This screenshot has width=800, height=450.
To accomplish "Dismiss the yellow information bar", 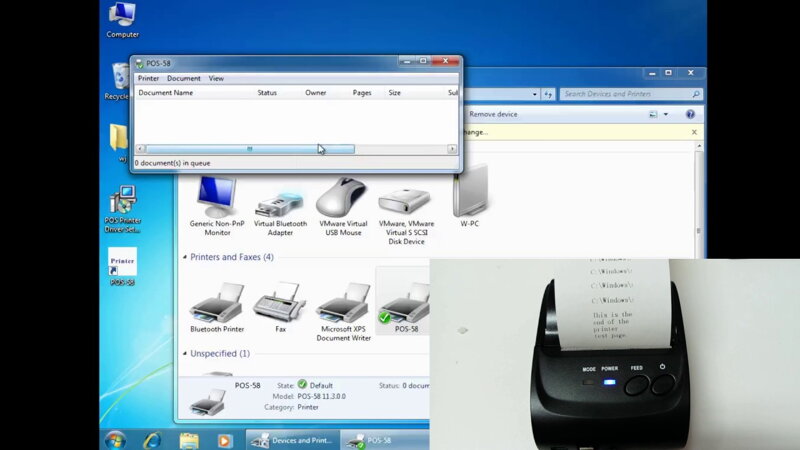I will (x=694, y=132).
